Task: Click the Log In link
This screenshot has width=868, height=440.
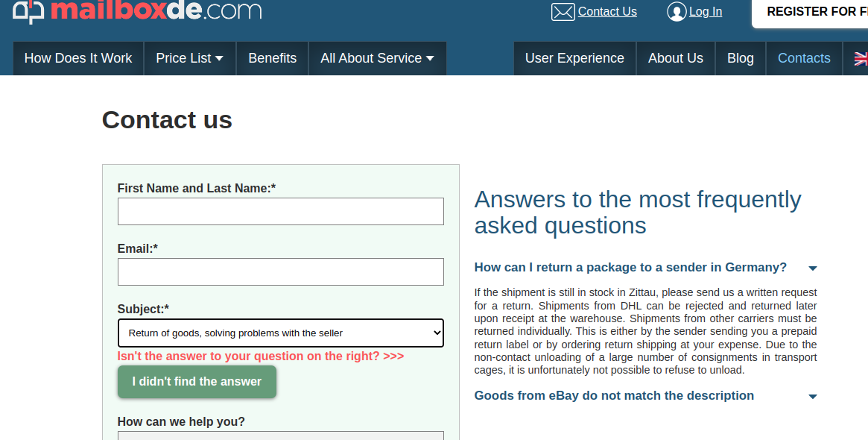Action: [x=706, y=12]
